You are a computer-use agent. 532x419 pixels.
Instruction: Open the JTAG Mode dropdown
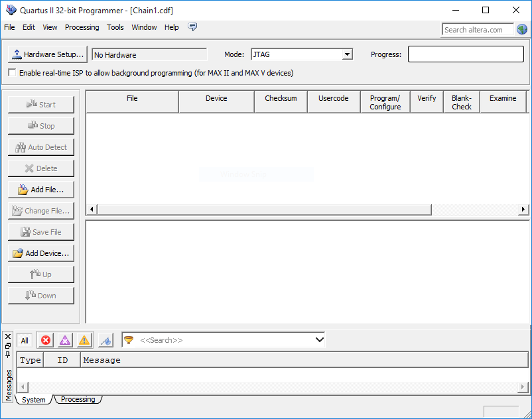pyautogui.click(x=347, y=54)
